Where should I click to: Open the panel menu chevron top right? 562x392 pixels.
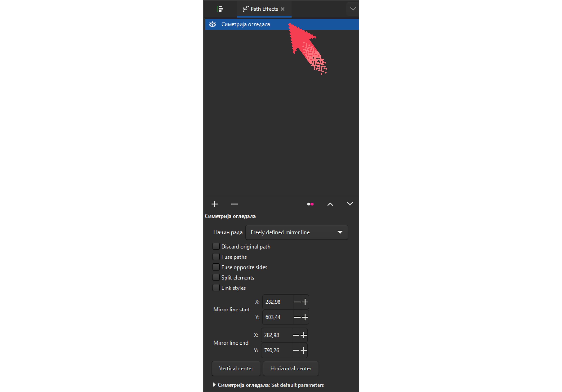click(353, 9)
